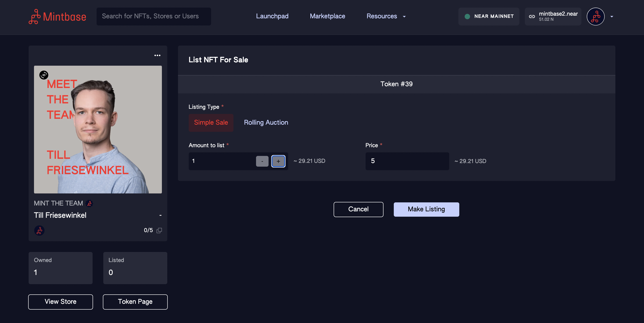
Task: Open the Launchpad page
Action: pyautogui.click(x=272, y=16)
